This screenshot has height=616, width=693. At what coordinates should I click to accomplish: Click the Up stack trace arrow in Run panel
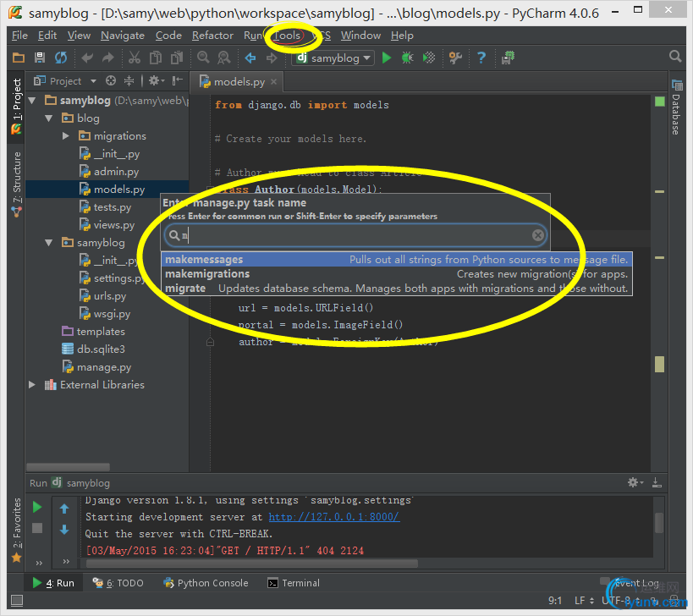pos(64,509)
